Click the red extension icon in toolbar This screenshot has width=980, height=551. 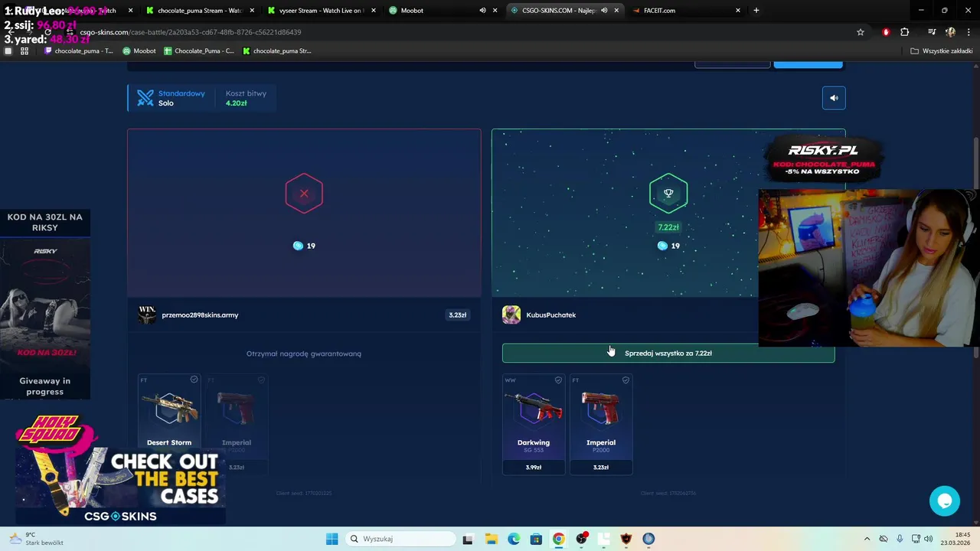pos(886,32)
